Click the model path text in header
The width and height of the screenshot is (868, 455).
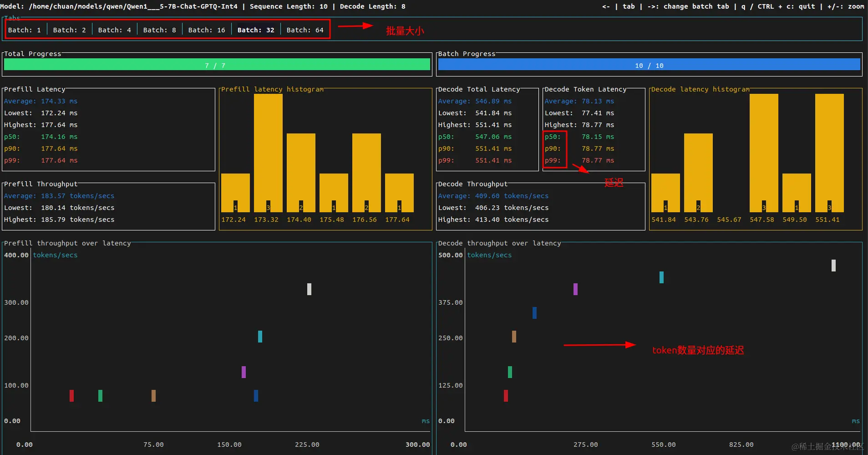pyautogui.click(x=119, y=6)
